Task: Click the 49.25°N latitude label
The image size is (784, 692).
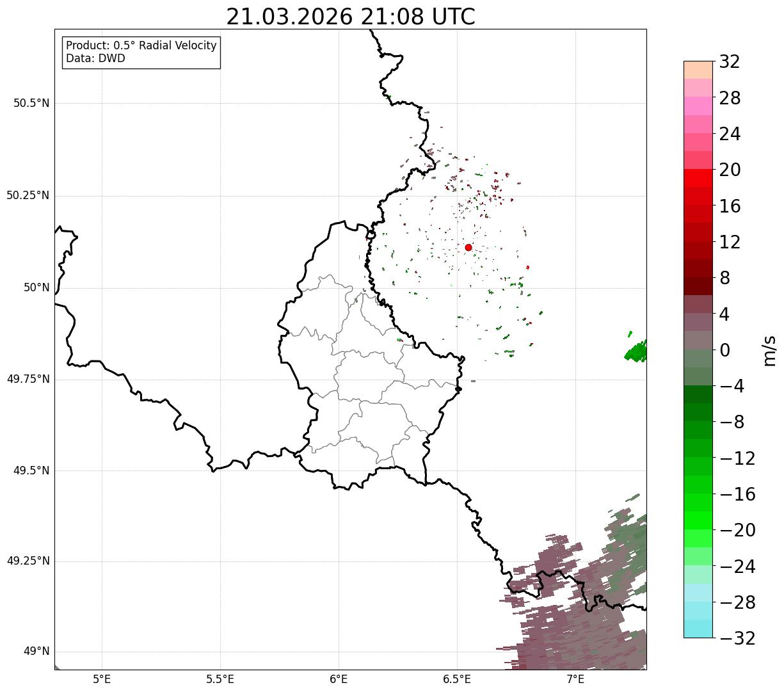Action: [28, 561]
